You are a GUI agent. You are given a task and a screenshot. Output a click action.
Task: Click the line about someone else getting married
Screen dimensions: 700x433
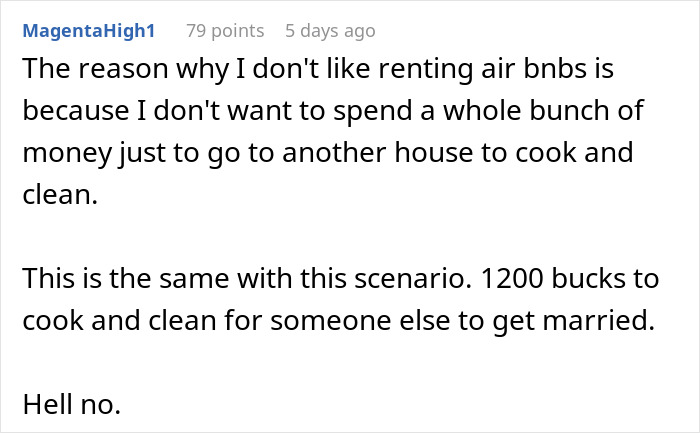[338, 321]
